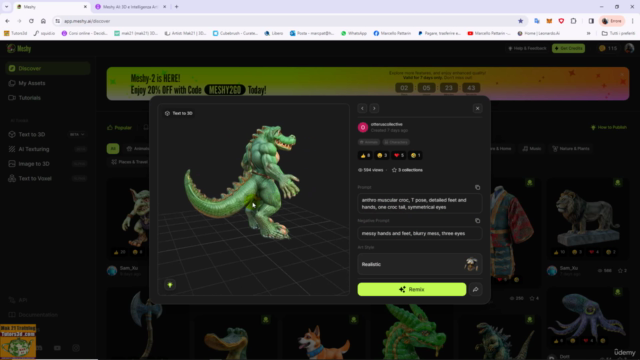The height and width of the screenshot is (360, 640).
Task: Click browser back button
Action: 7,21
